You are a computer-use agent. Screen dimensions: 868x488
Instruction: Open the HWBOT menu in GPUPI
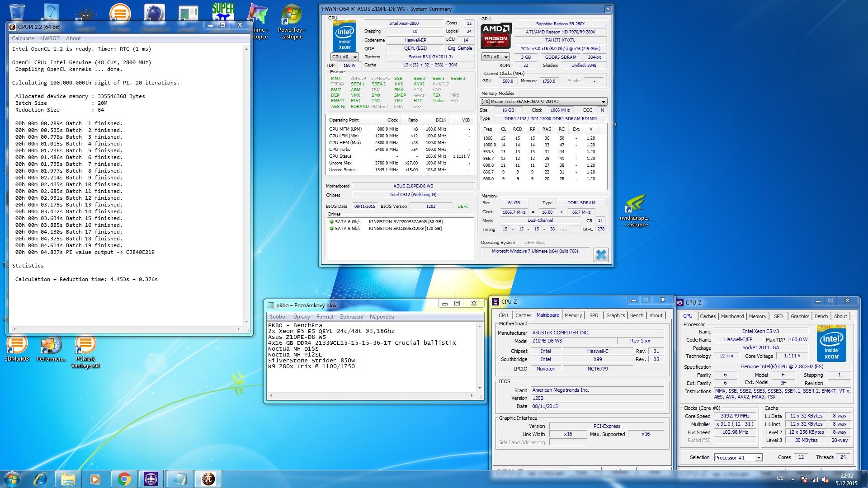point(50,38)
